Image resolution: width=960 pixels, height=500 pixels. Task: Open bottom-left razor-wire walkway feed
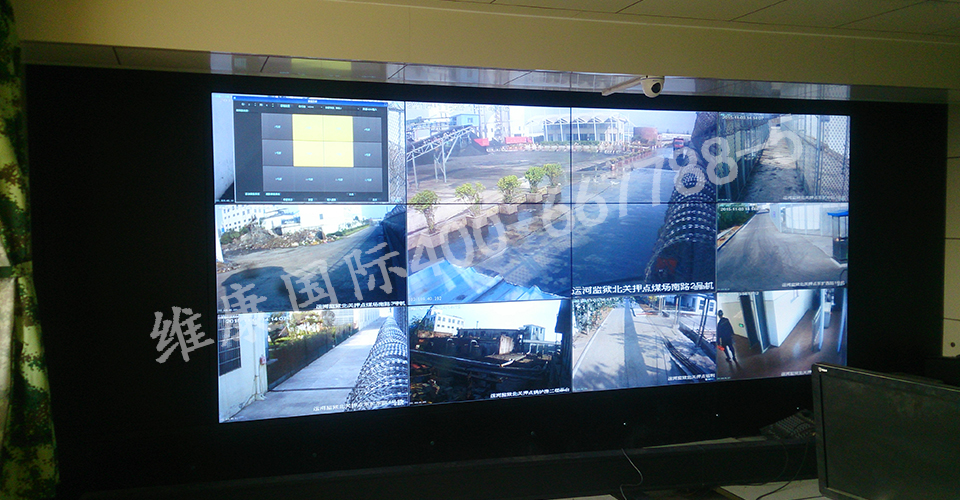coord(313,358)
